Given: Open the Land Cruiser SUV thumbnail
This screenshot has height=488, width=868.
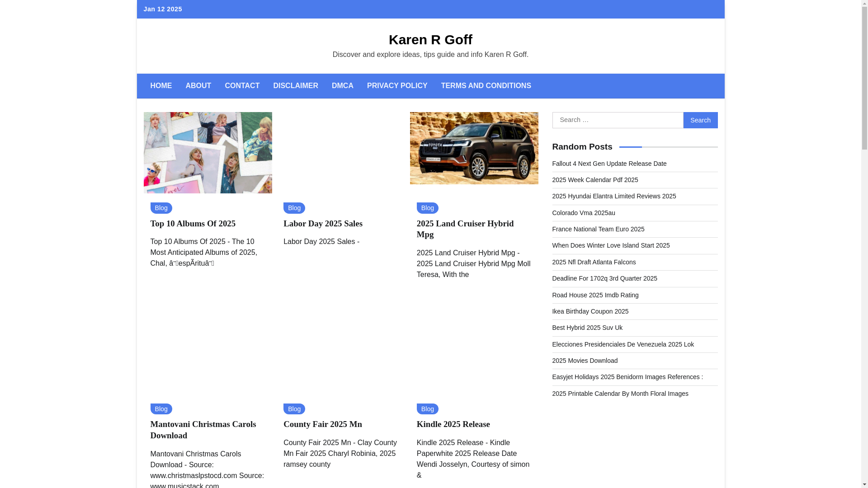Looking at the screenshot, I should [x=474, y=148].
